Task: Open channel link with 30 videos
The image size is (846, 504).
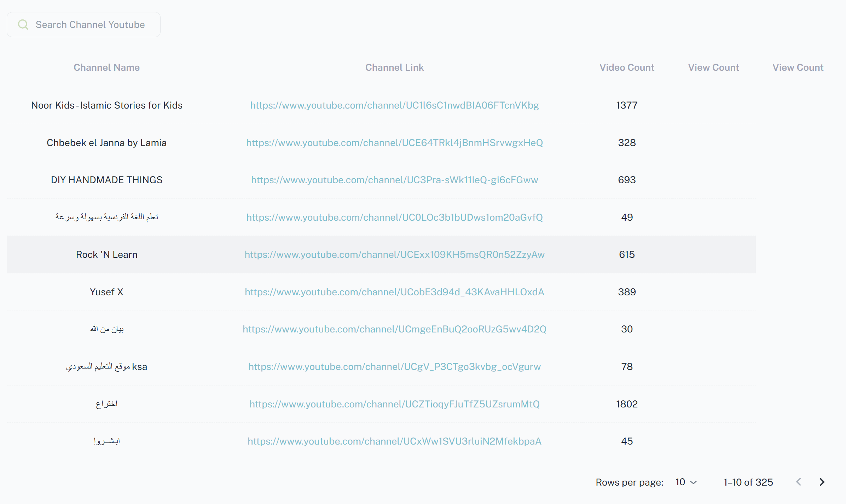Action: click(394, 329)
